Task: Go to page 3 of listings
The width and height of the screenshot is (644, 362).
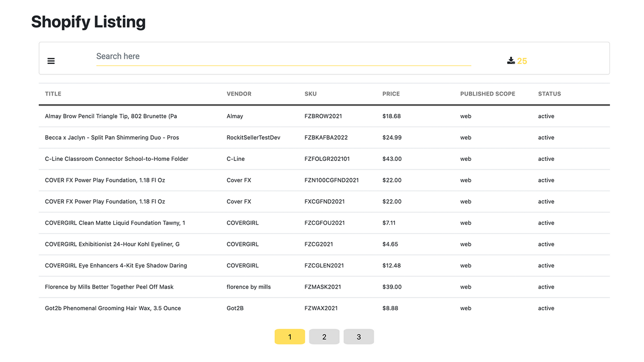Action: point(359,337)
